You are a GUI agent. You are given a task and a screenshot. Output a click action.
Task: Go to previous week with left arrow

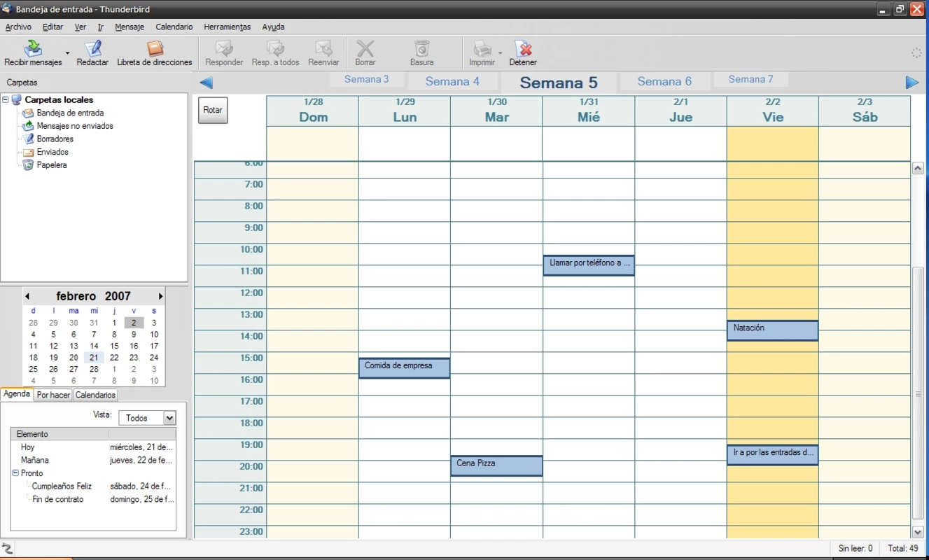pyautogui.click(x=206, y=83)
